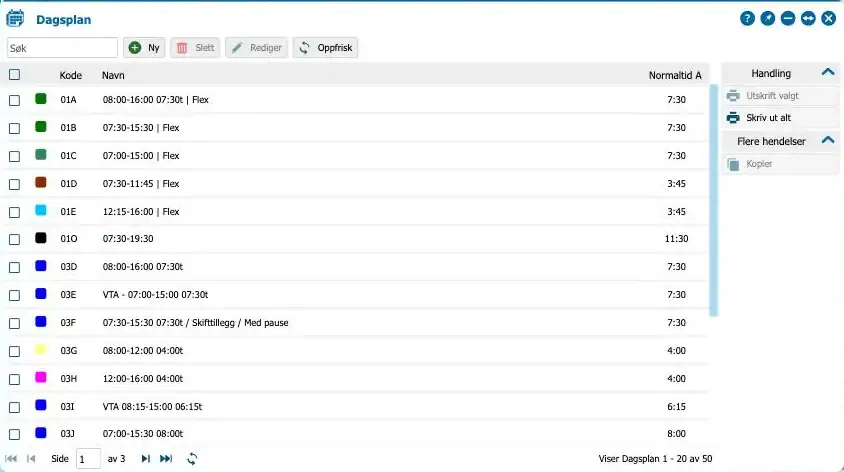Click the Søk search field
The width and height of the screenshot is (844, 472).
click(x=62, y=47)
